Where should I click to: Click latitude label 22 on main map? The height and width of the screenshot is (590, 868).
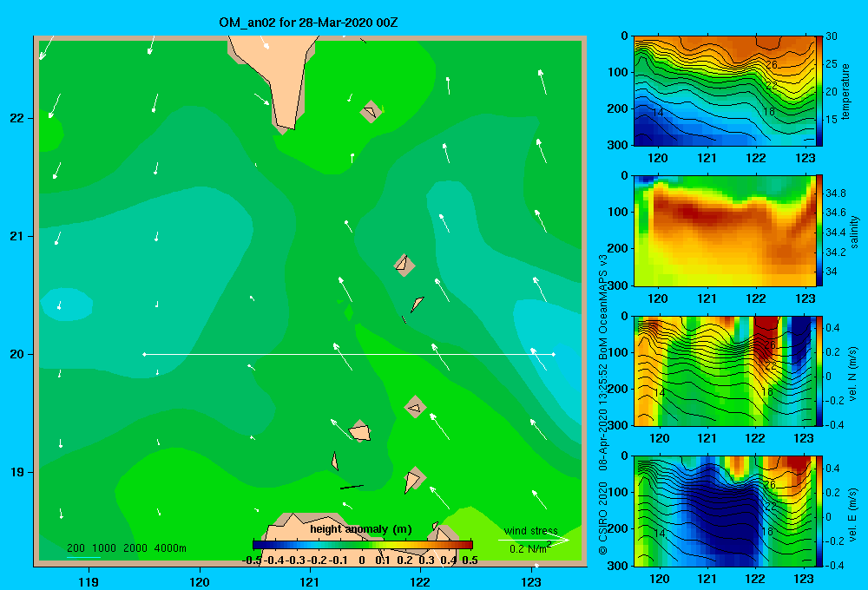click(17, 118)
